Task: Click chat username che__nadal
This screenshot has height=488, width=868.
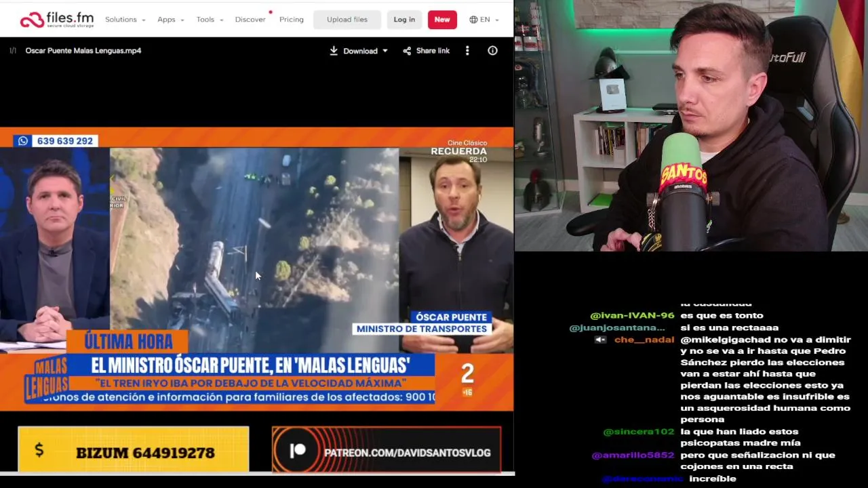Action: (x=644, y=340)
